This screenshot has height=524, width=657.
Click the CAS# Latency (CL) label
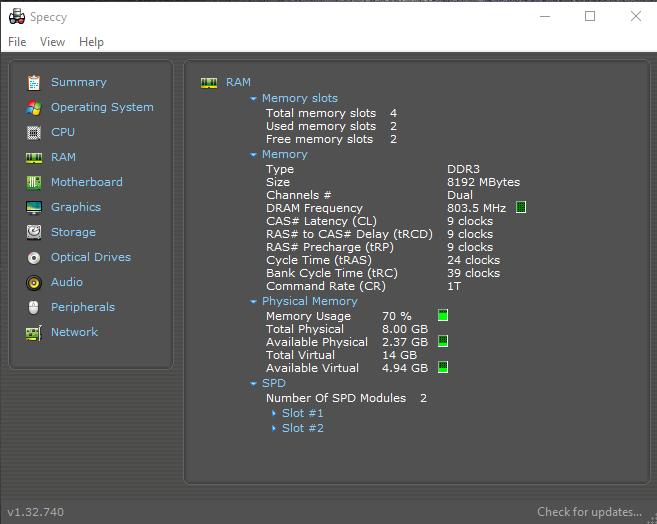(321, 221)
